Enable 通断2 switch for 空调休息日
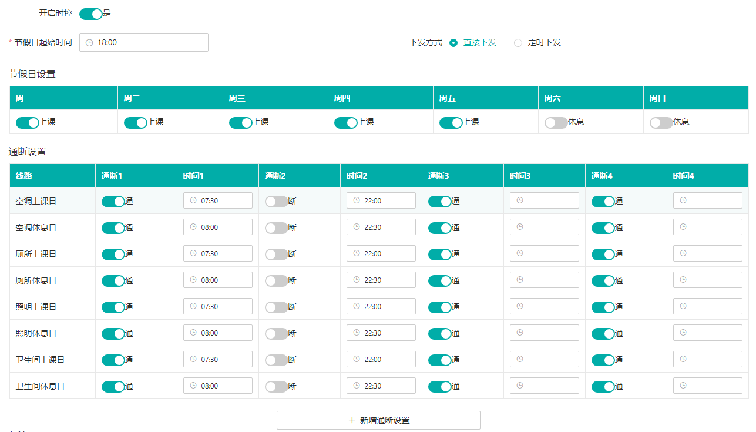 point(277,228)
